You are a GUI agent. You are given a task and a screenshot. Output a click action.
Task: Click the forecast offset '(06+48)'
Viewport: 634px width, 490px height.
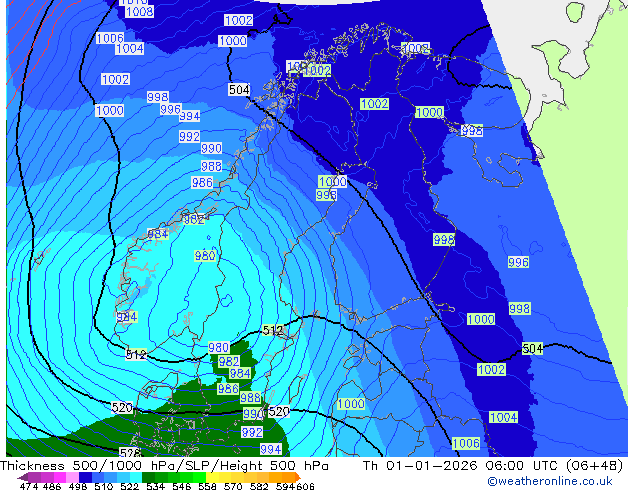click(x=594, y=465)
